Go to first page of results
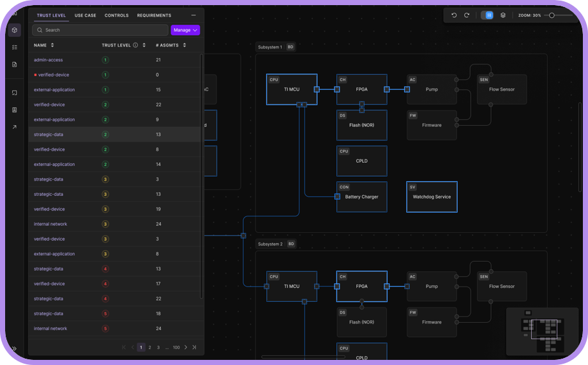 tap(124, 347)
